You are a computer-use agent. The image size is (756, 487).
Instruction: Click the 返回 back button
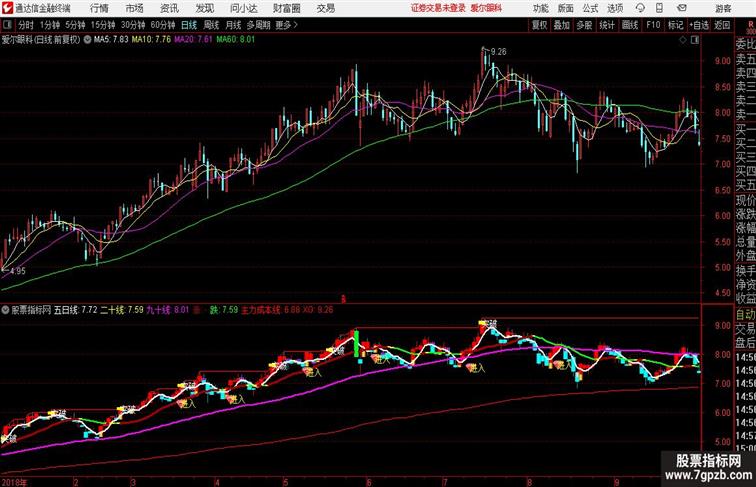pyautogui.click(x=722, y=25)
